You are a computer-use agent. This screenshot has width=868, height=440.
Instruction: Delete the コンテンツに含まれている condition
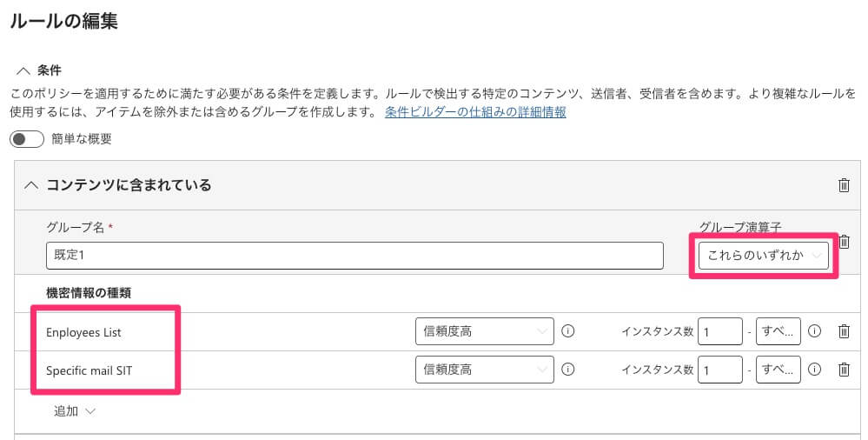tap(843, 185)
